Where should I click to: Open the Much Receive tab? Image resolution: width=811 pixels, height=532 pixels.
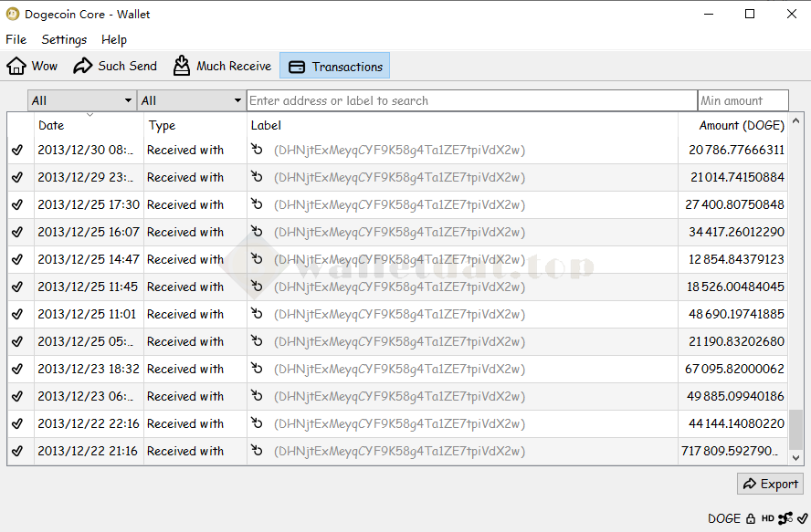click(222, 66)
